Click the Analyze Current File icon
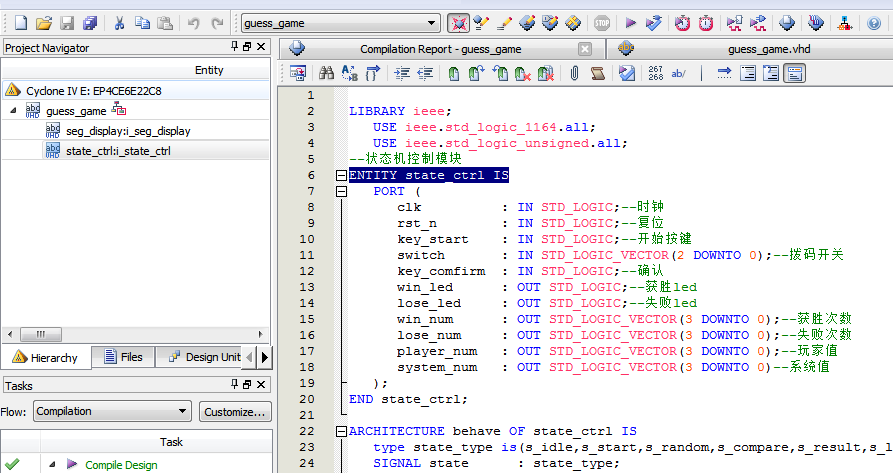 click(x=627, y=73)
